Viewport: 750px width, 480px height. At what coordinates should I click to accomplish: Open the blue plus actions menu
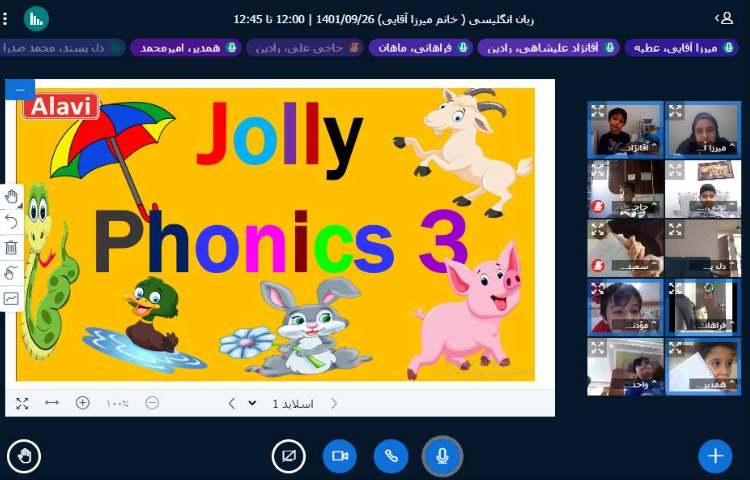(x=714, y=456)
